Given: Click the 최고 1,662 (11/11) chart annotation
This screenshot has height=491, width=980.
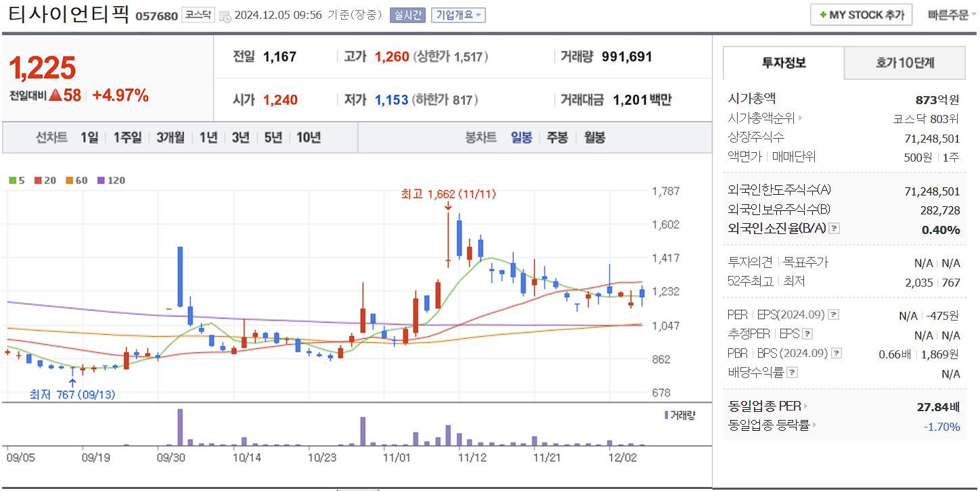Looking at the screenshot, I should coord(448,194).
